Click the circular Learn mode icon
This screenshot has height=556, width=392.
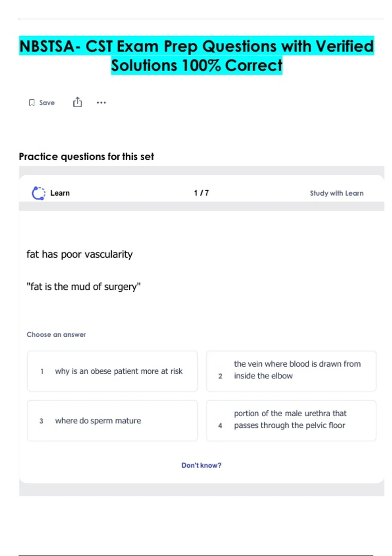[39, 193]
